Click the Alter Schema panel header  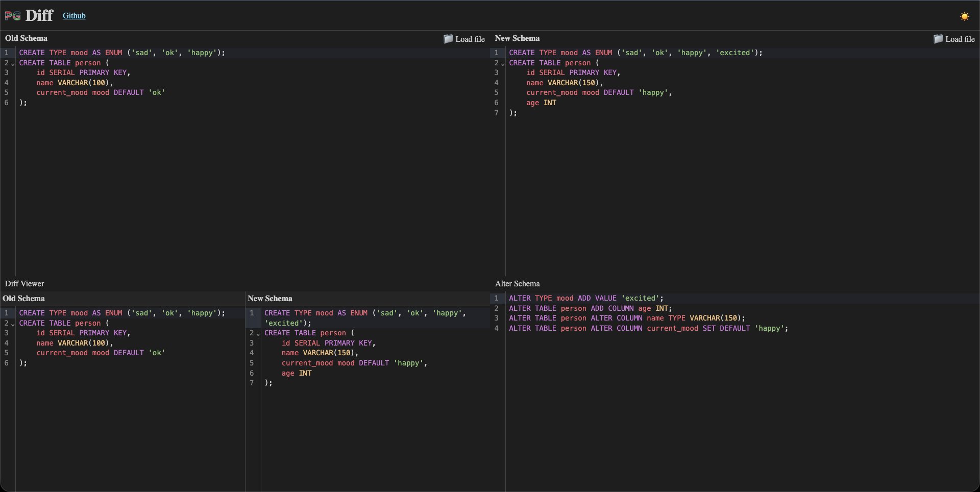[x=517, y=283]
